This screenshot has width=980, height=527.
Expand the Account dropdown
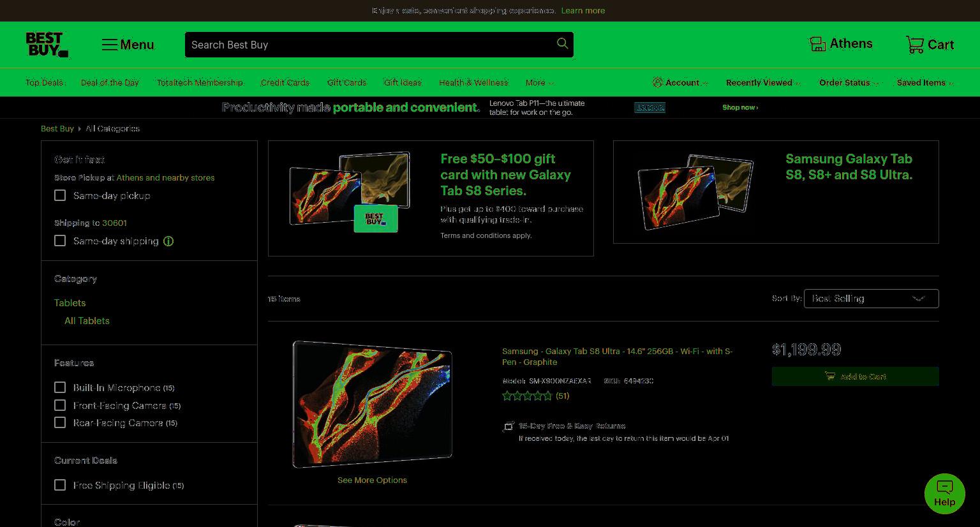[680, 83]
